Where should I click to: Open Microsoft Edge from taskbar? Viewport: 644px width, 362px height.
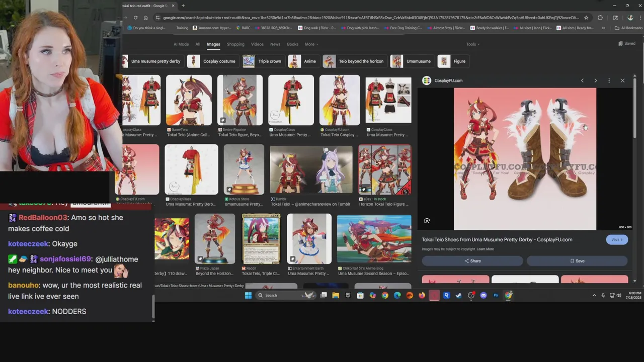[x=397, y=295]
